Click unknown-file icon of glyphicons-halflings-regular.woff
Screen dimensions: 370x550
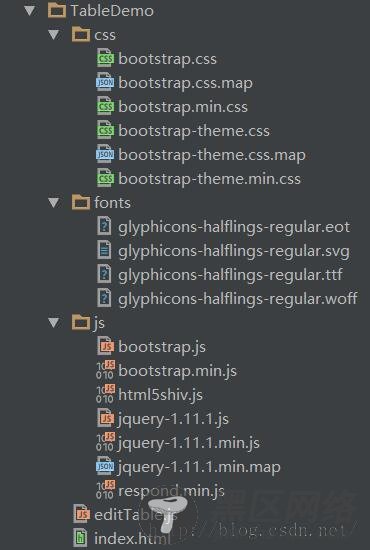(x=104, y=298)
